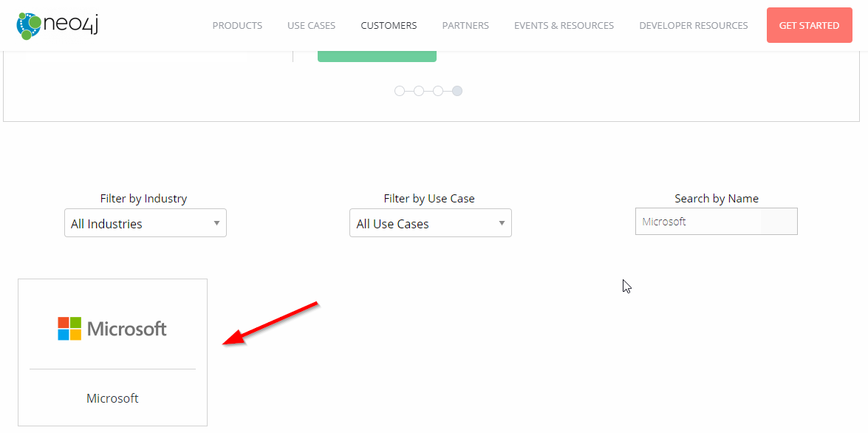868x433 pixels.
Task: Select the first carousel slide dot
Action: [x=400, y=91]
